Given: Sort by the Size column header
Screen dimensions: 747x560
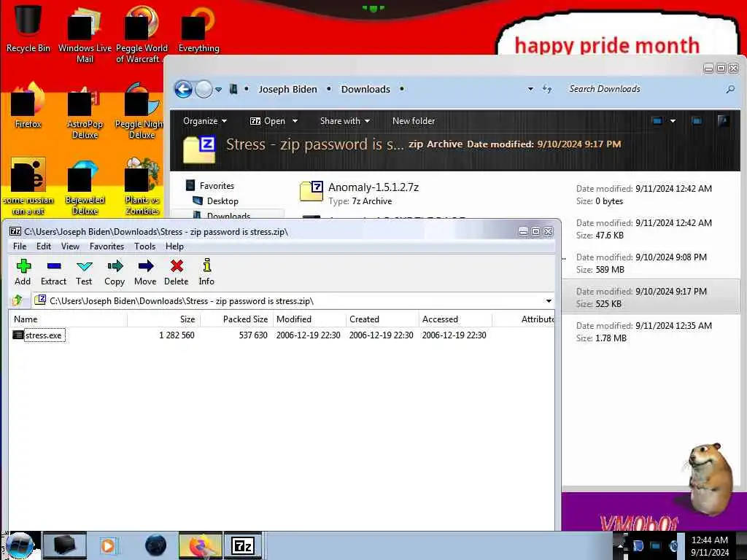Looking at the screenshot, I should point(164,319).
